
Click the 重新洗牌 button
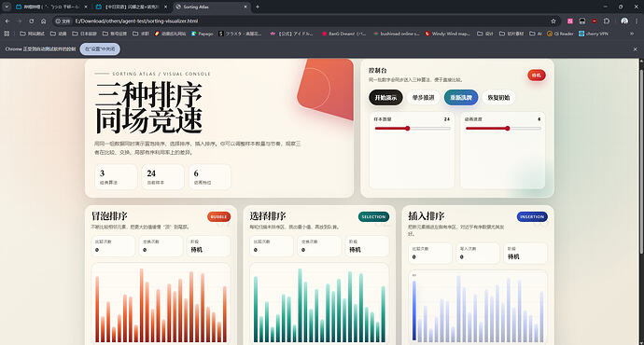[461, 98]
